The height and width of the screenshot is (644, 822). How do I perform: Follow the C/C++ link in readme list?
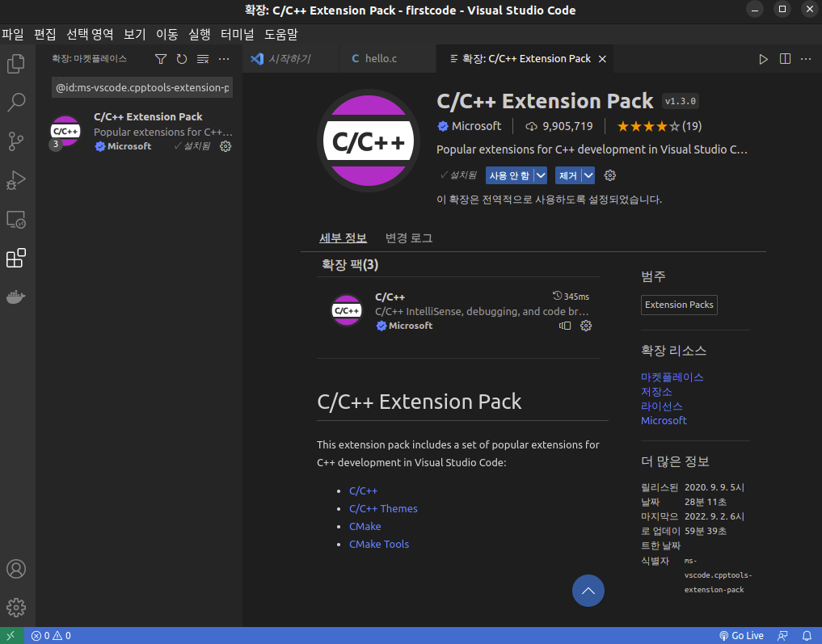(363, 491)
